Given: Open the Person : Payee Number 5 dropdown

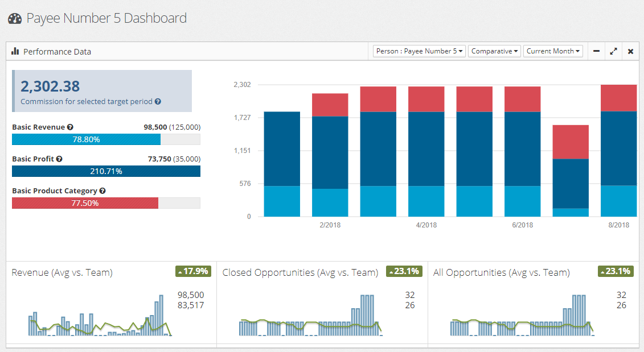Looking at the screenshot, I should tap(419, 51).
